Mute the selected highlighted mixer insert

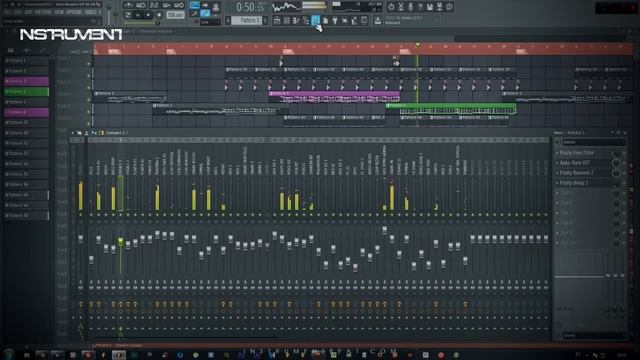click(120, 214)
